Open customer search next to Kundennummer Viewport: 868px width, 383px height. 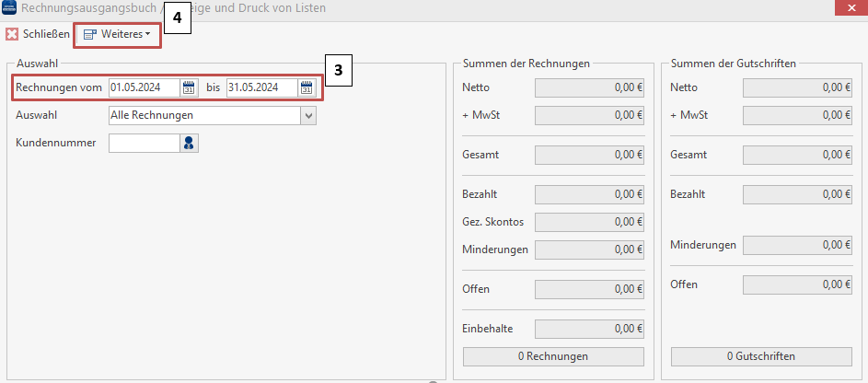(189, 143)
